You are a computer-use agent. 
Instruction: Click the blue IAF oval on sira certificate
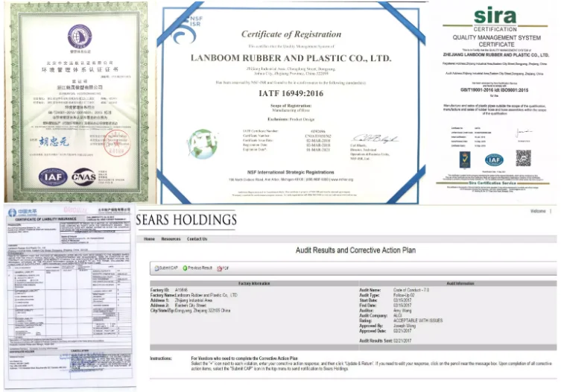click(x=494, y=159)
